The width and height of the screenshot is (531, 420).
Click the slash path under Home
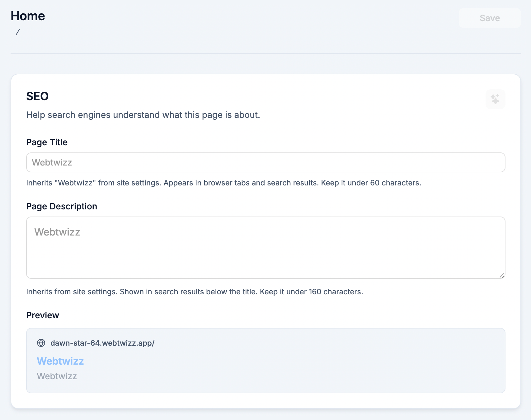pos(18,32)
